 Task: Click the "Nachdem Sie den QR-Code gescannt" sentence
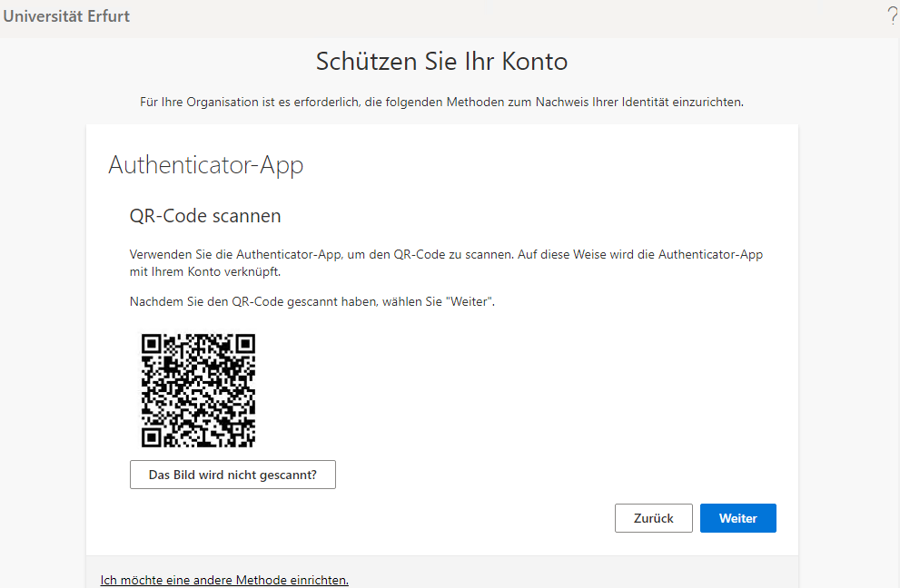312,301
